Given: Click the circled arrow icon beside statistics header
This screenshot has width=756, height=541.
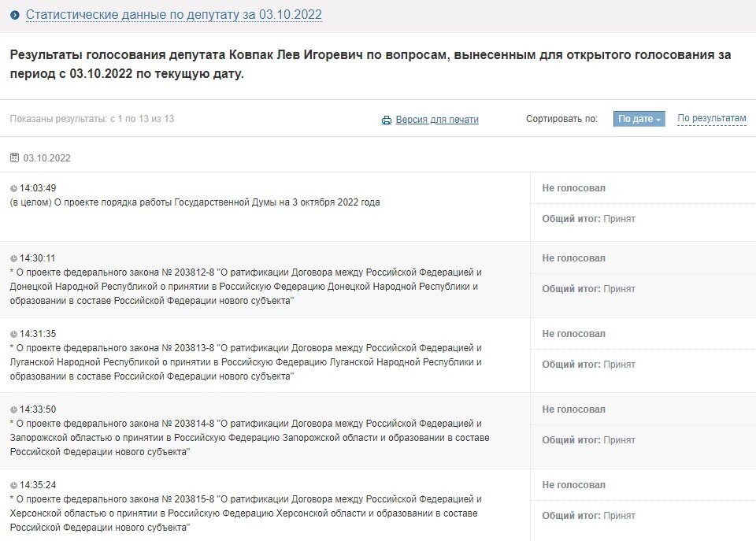Looking at the screenshot, I should pos(15,15).
